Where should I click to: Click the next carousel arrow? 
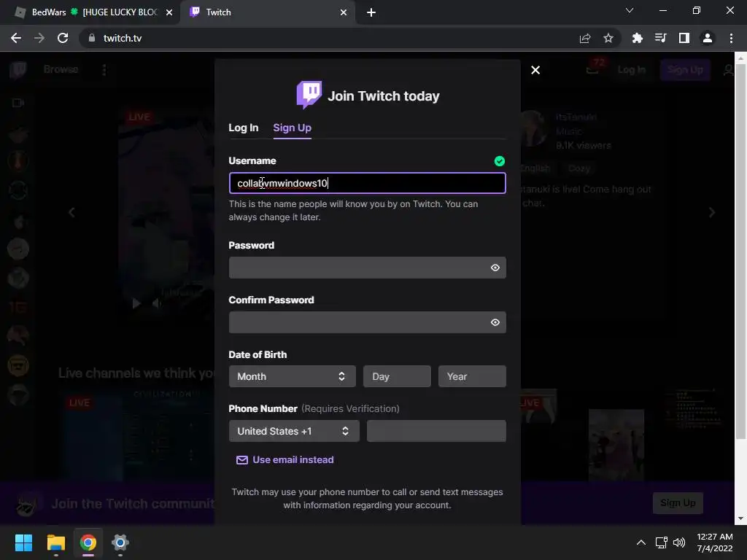[712, 212]
